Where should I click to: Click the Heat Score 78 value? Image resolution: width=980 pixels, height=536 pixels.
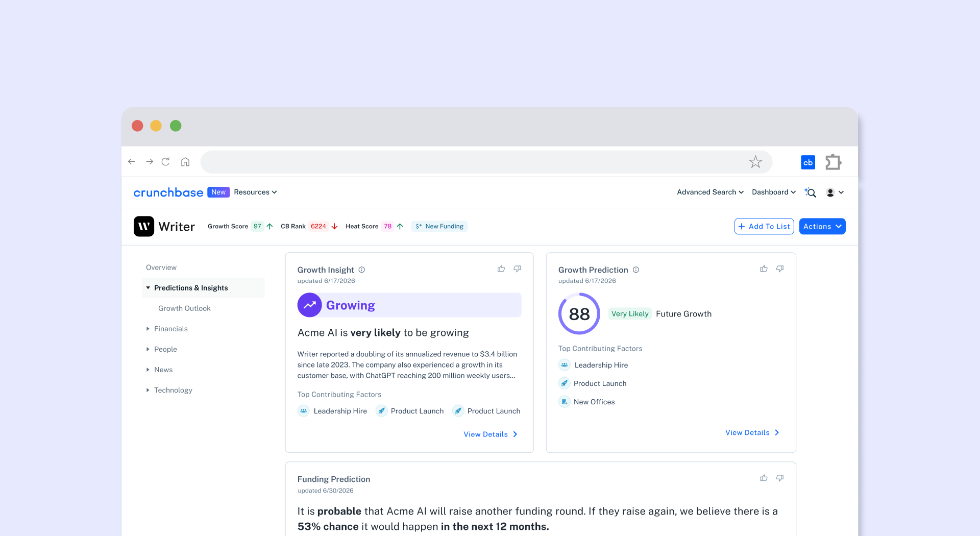point(388,226)
